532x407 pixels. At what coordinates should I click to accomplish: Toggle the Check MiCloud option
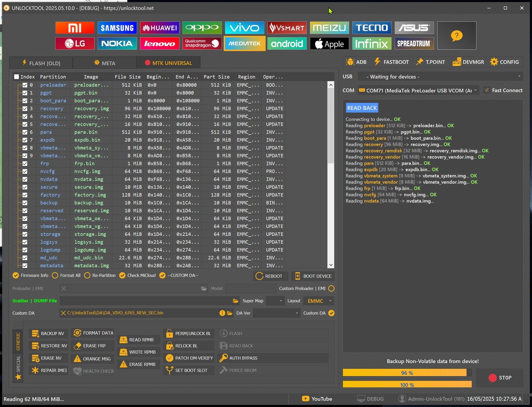pos(137,275)
